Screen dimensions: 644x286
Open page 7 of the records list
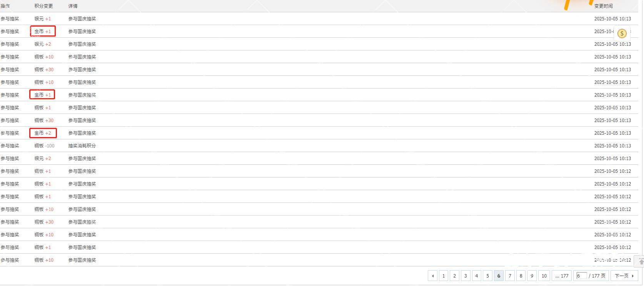coord(510,276)
